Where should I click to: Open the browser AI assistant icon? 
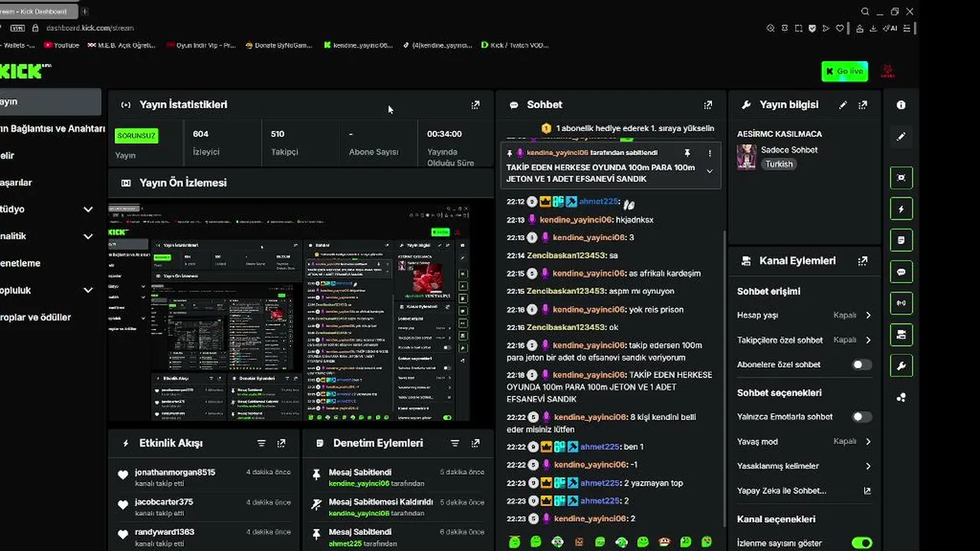coord(890,28)
